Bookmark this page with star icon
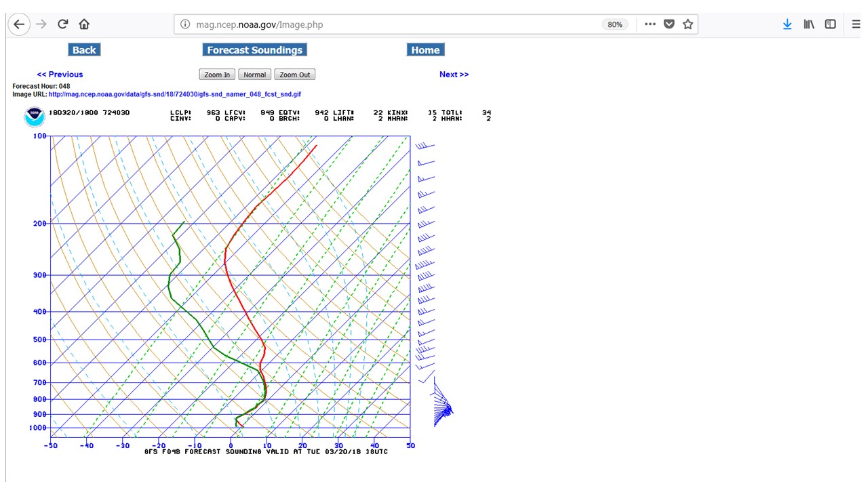Viewport: 868px width, 488px height. click(x=688, y=24)
